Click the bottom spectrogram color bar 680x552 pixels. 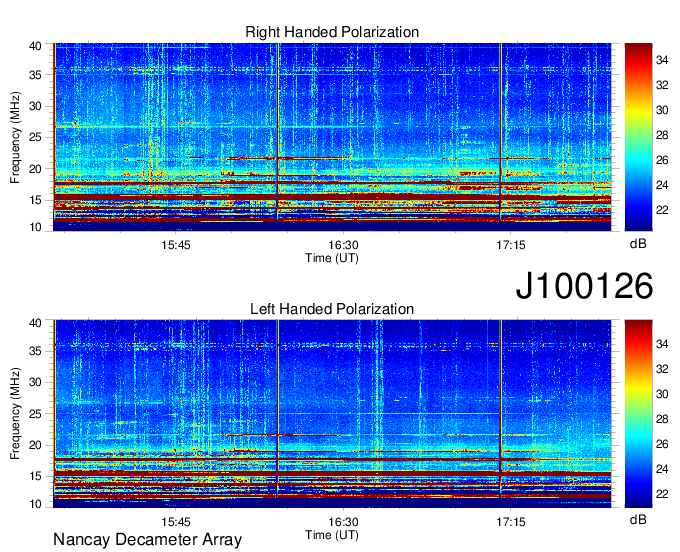coord(638,414)
